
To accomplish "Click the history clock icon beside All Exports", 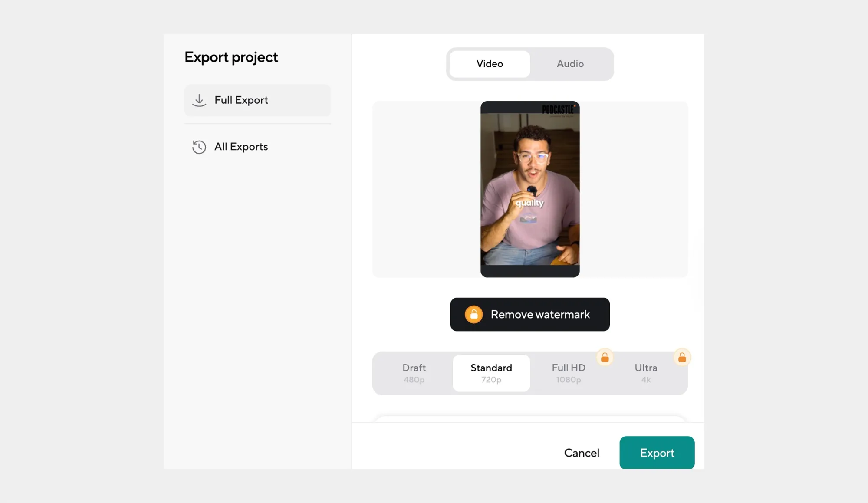I will point(199,147).
